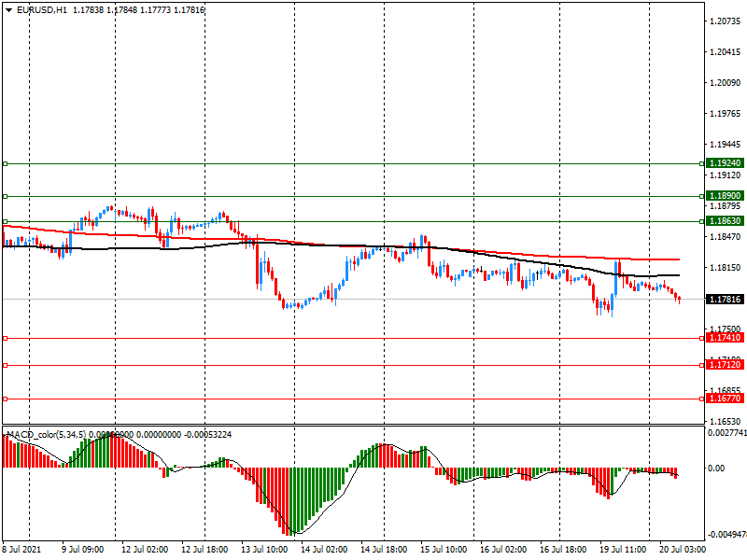Click left handle of the 1.16770 line
The height and width of the screenshot is (560, 747).
(5, 399)
